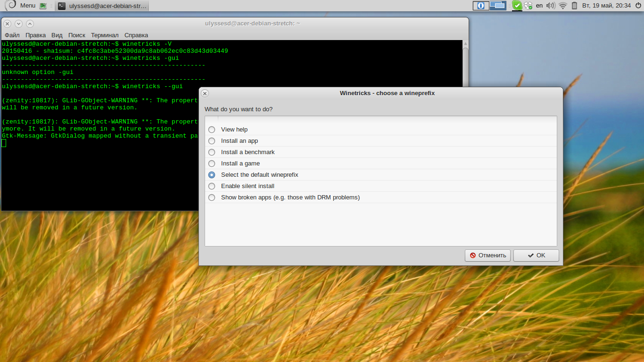Select the 'Show broken apps' radio option

[x=212, y=197]
